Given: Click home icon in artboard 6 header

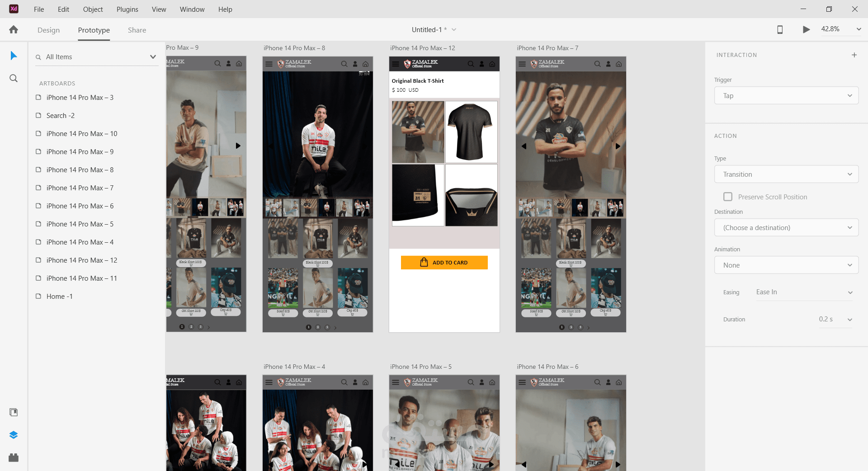Looking at the screenshot, I should [618, 382].
